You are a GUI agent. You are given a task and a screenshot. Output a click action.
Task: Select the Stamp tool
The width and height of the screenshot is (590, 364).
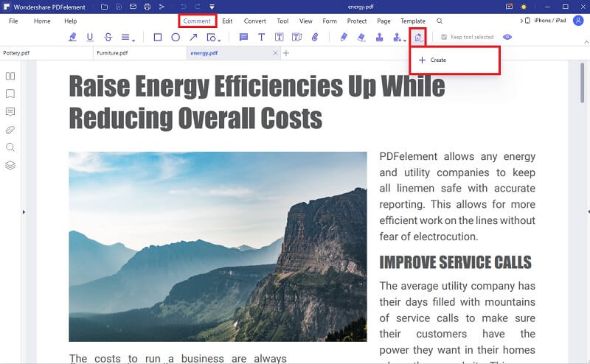(379, 37)
